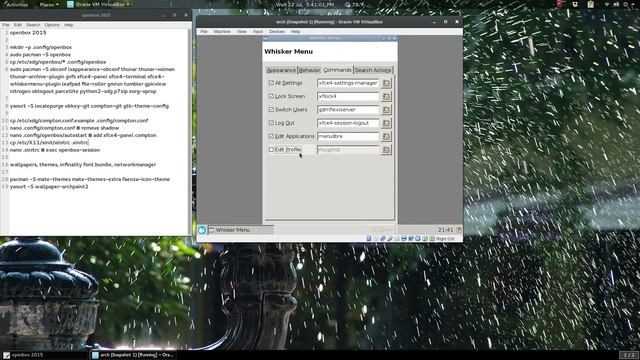640x360 pixels.
Task: Click the All Settings command field
Action: tap(348, 83)
